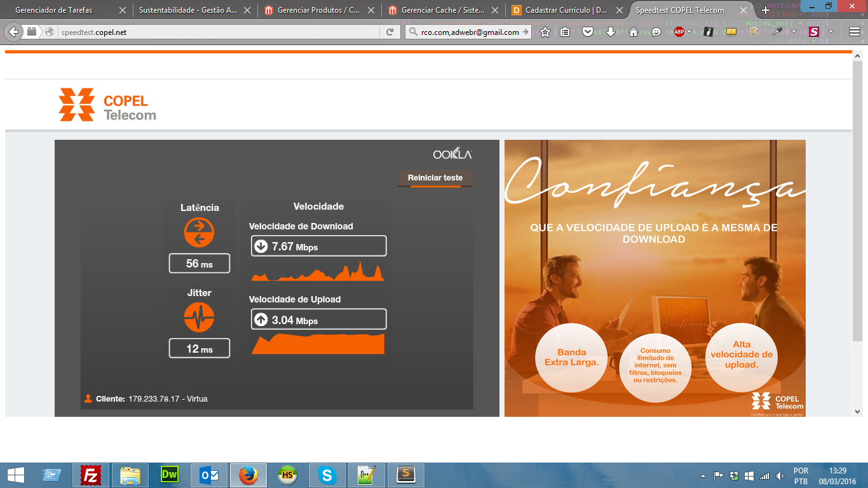This screenshot has width=868, height=488.
Task: Click the COPEL Telecom logo in the header
Action: click(x=107, y=105)
